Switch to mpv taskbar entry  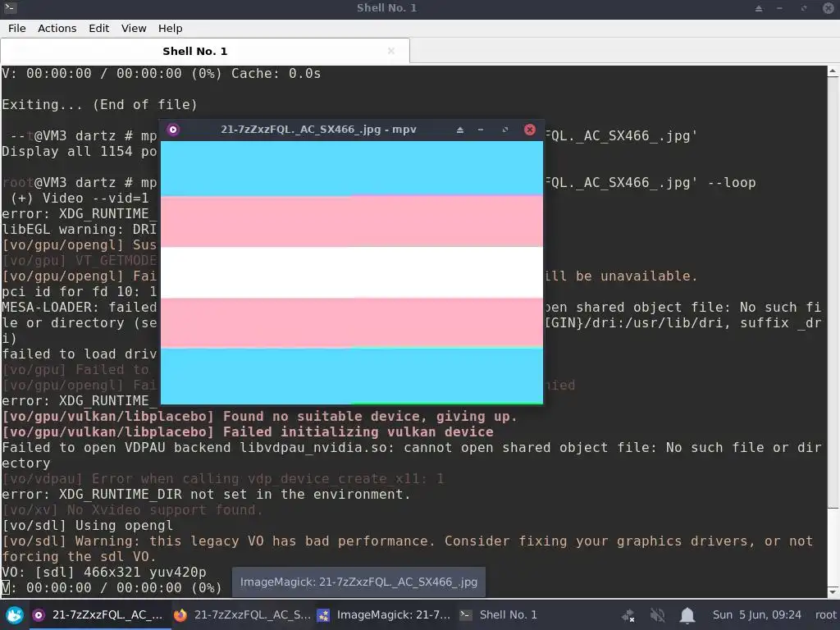pyautogui.click(x=98, y=615)
